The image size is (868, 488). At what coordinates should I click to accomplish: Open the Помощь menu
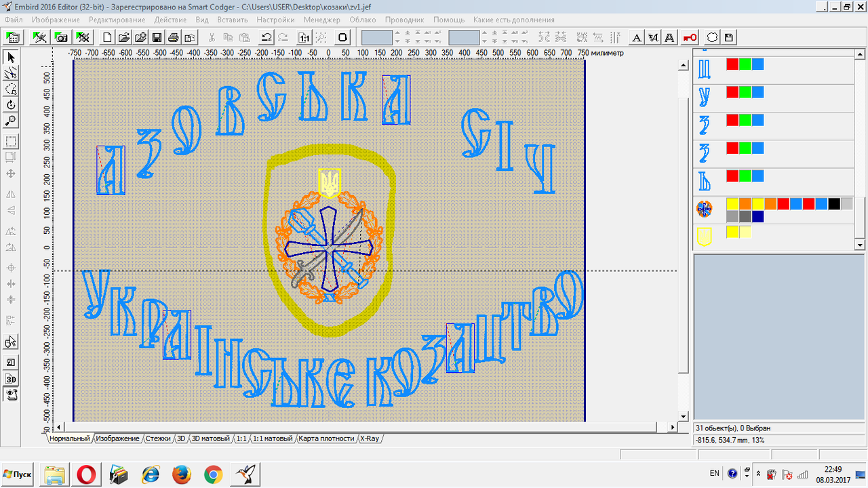point(449,20)
